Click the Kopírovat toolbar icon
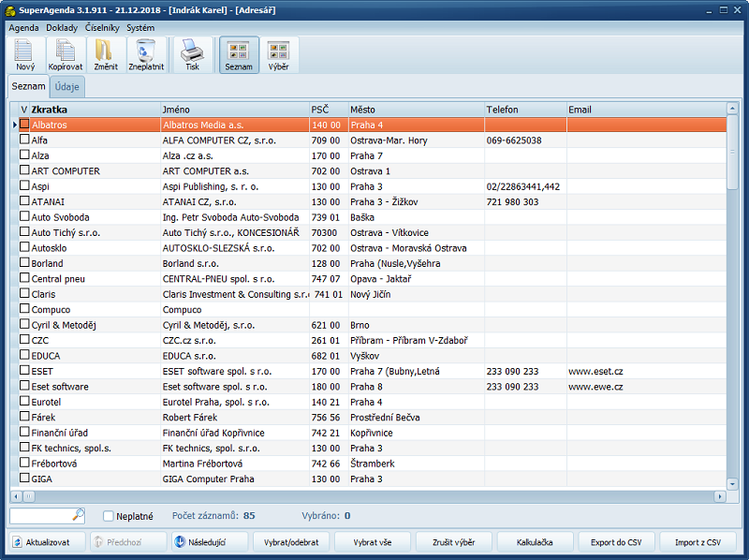 65,55
